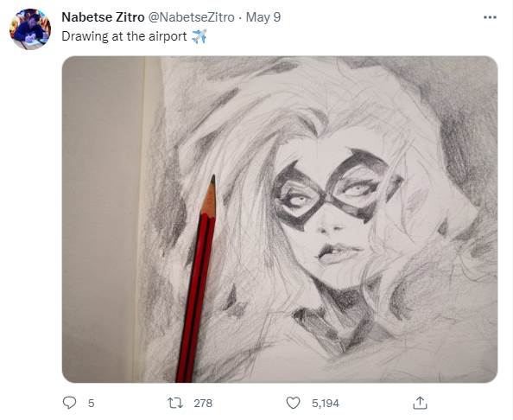The image size is (513, 420).
Task: Click the retweet arrows icon
Action: [175, 403]
